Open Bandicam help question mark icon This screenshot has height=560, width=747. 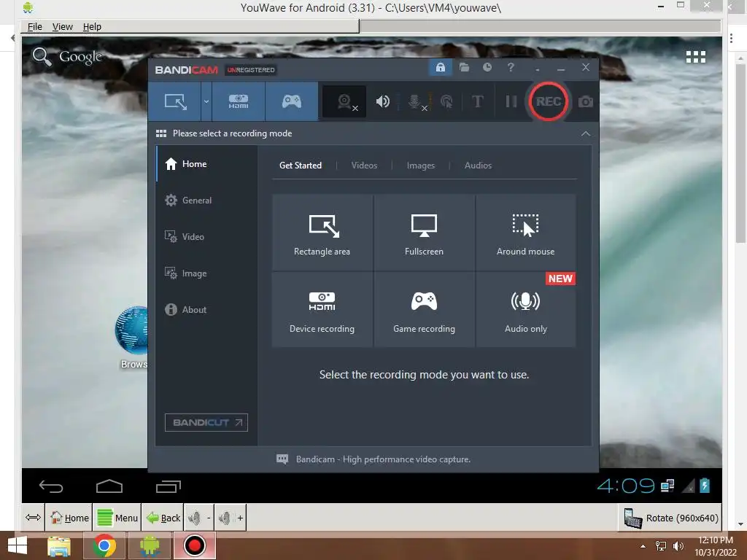[511, 67]
